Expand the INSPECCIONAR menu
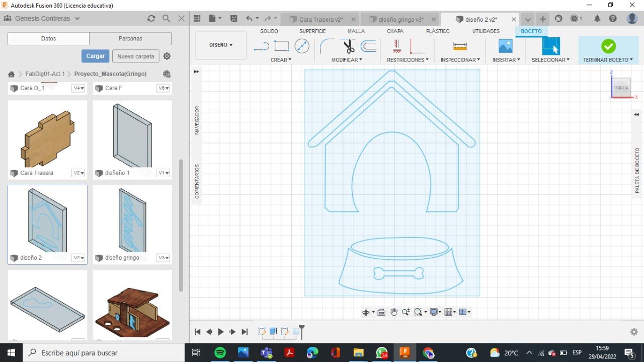644x362 pixels. click(460, 60)
